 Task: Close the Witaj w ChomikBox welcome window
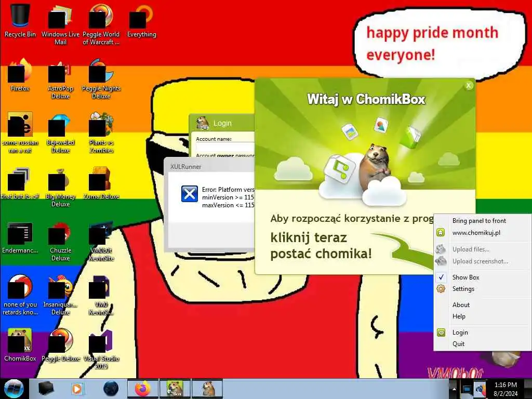(469, 86)
